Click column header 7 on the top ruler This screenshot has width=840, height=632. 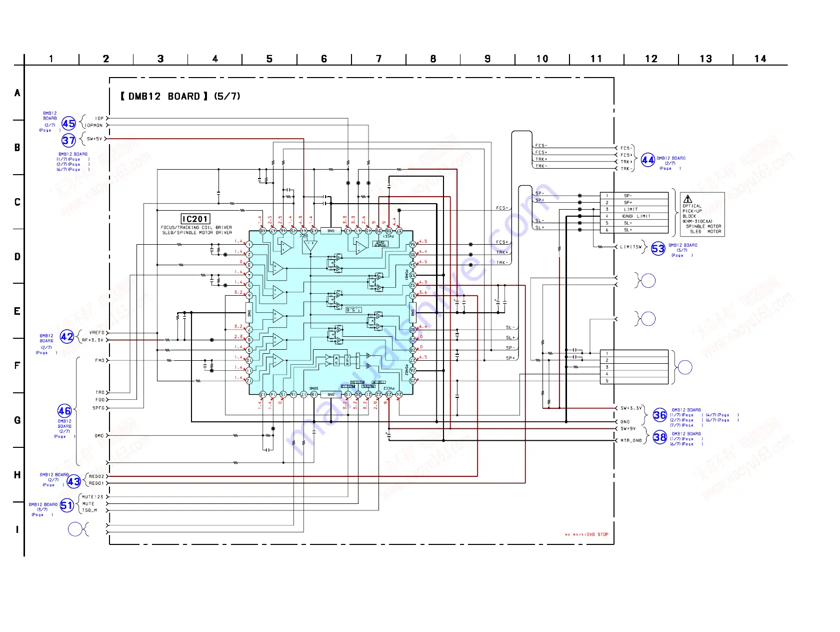point(378,59)
